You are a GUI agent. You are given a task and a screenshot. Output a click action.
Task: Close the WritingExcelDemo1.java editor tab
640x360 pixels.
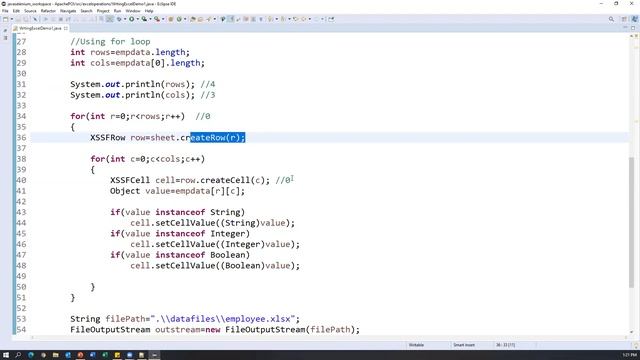tap(66, 28)
